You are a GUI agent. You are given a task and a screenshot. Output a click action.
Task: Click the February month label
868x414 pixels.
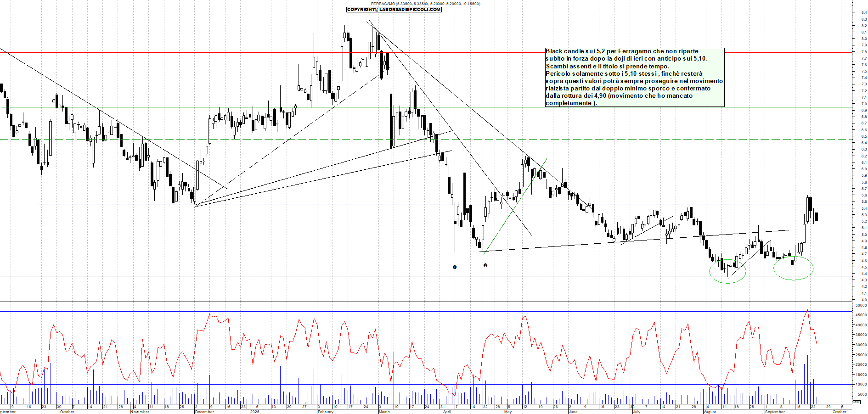[326, 412]
